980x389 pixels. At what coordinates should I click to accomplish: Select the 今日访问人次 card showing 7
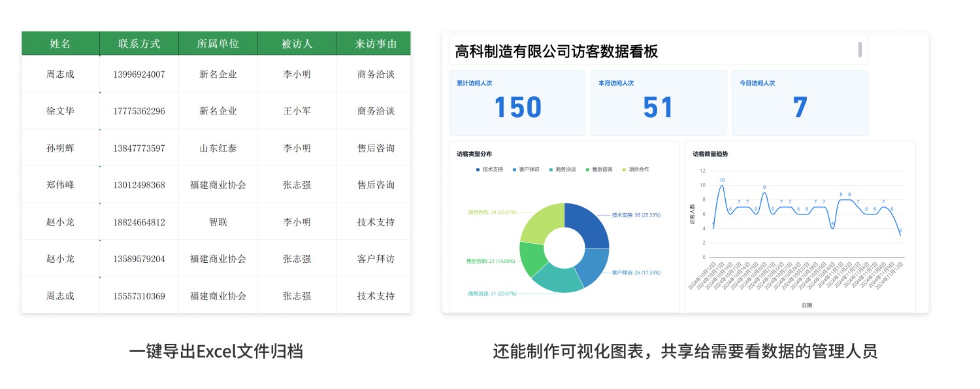(x=800, y=103)
